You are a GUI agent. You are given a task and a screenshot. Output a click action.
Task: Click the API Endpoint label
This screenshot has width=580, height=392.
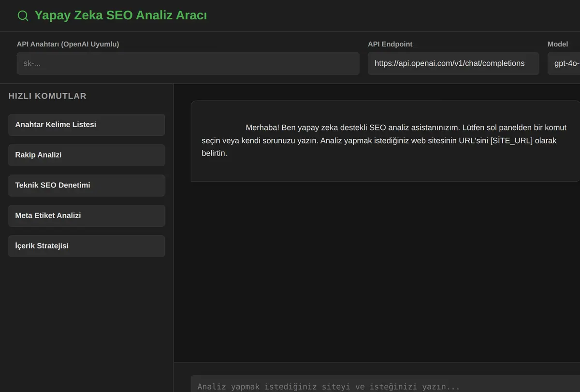(390, 44)
